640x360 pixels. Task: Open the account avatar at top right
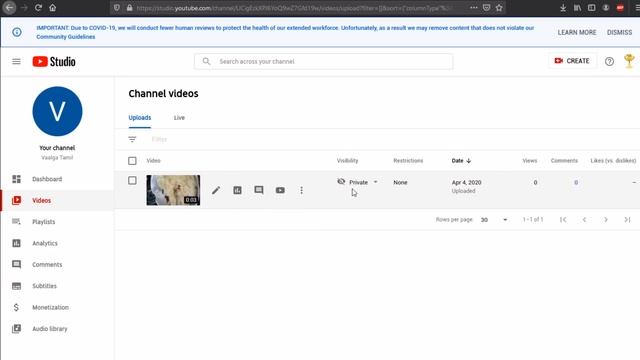[629, 61]
